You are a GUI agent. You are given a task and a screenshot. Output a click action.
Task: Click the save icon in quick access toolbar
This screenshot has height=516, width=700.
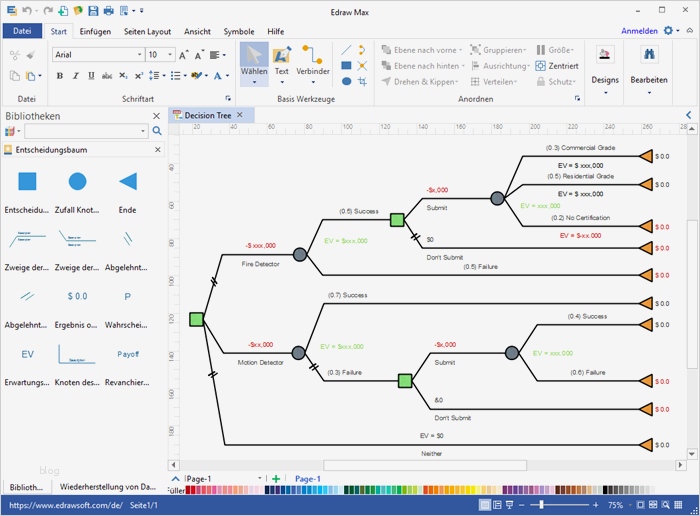pos(93,11)
